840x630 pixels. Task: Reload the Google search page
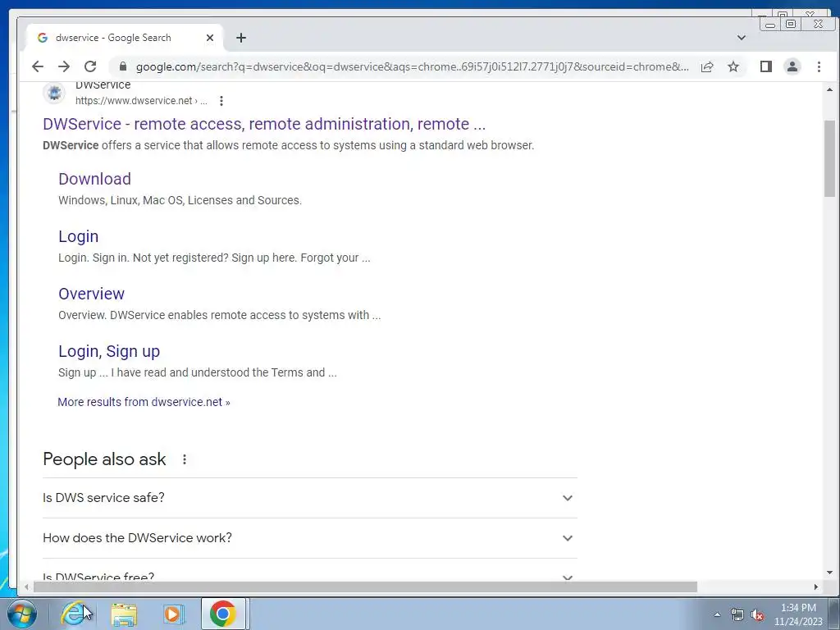(x=90, y=66)
